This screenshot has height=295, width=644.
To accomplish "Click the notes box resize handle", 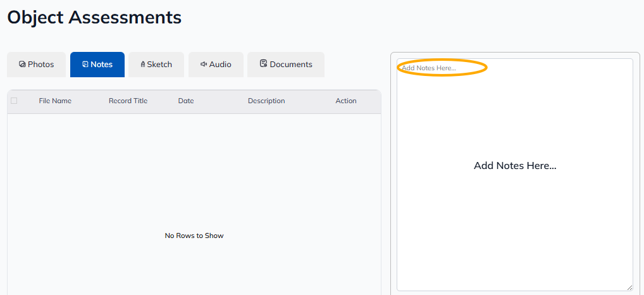I will 629,287.
